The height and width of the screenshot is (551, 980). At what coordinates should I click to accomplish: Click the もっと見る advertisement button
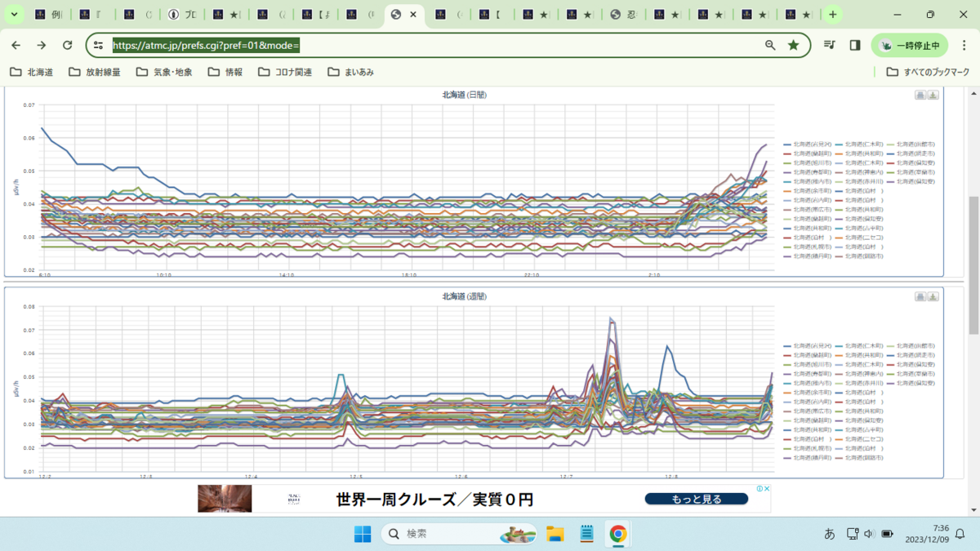696,499
